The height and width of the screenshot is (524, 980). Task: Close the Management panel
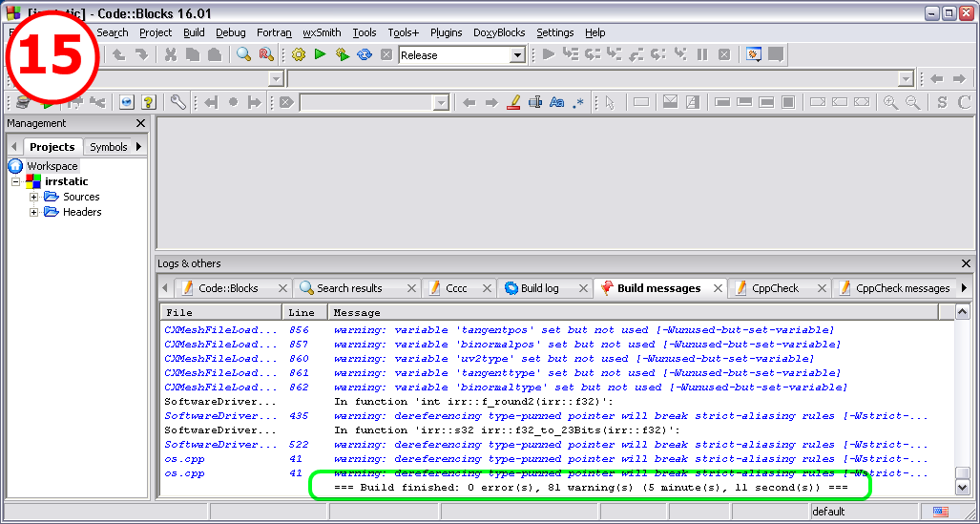tap(140, 123)
